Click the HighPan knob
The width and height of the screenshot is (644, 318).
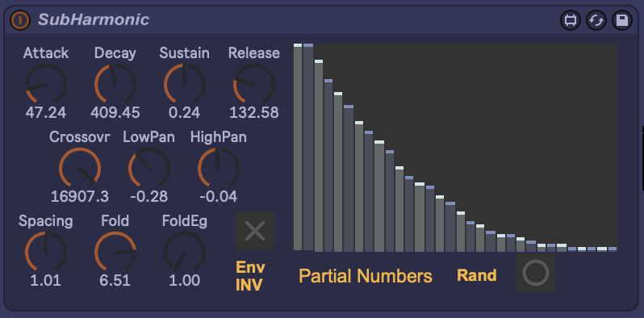tap(219, 168)
